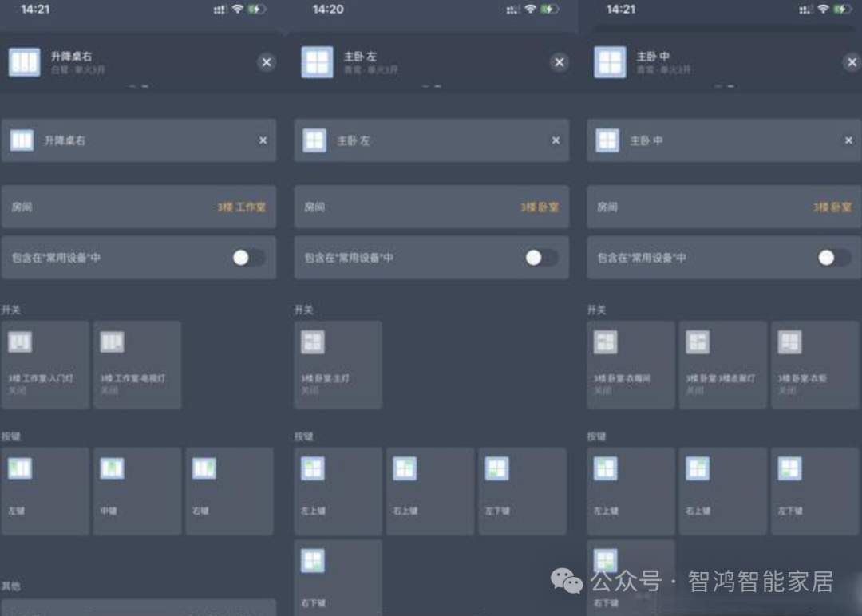Select the 3楼卧室-3楼走廊灯 switch tile
Screen dimensions: 862x616
coord(722,365)
